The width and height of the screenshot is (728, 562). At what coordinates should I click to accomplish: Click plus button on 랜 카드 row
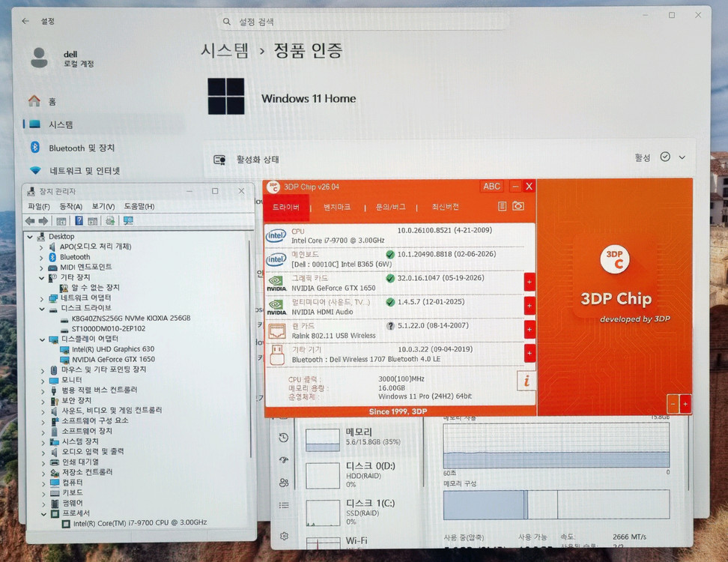[529, 330]
